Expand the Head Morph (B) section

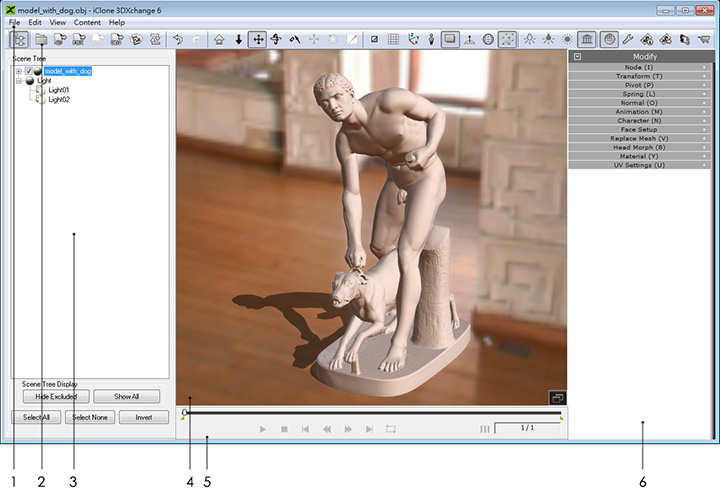(x=639, y=147)
